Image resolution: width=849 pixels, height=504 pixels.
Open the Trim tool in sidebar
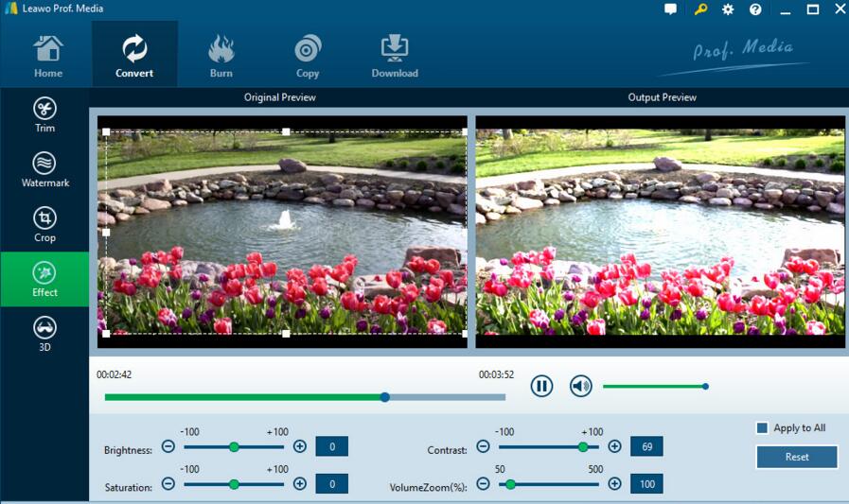(44, 115)
